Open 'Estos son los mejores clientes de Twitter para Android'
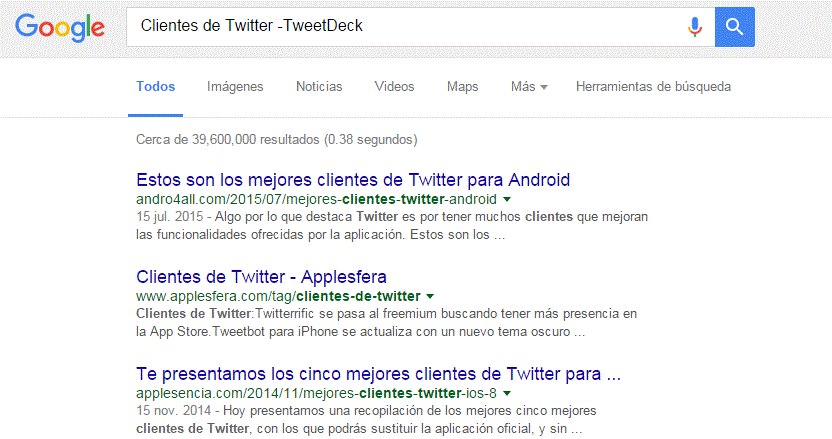This screenshot has height=439, width=832. [x=353, y=180]
